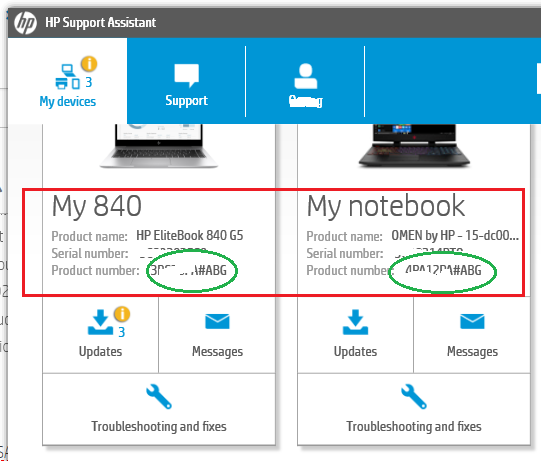Click the HP logo in title bar
This screenshot has height=461, width=541.
pyautogui.click(x=25, y=23)
